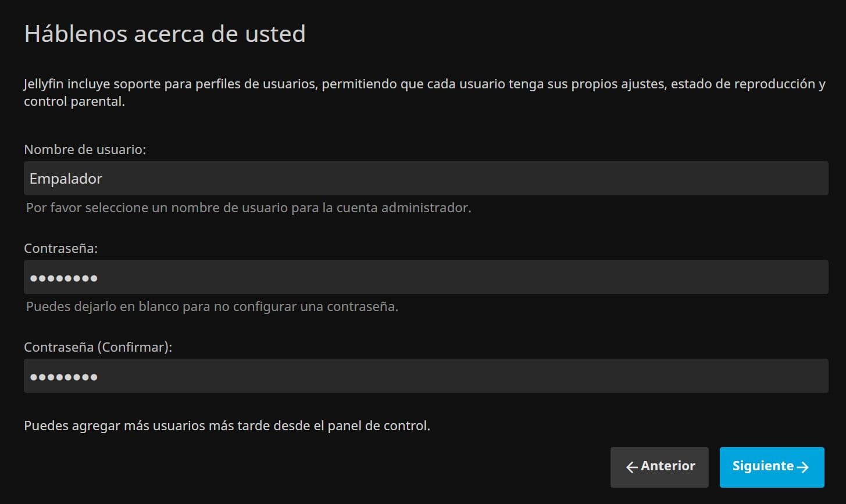Click the masked dots in the Contraseña field
Image resolution: width=846 pixels, height=504 pixels.
64,278
